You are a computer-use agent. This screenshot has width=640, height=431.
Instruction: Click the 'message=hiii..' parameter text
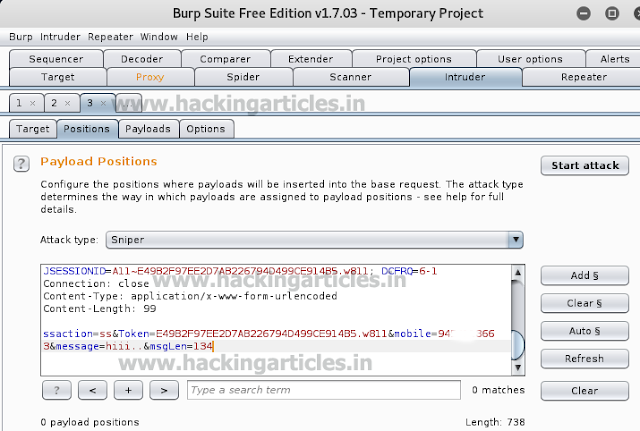(x=99, y=347)
